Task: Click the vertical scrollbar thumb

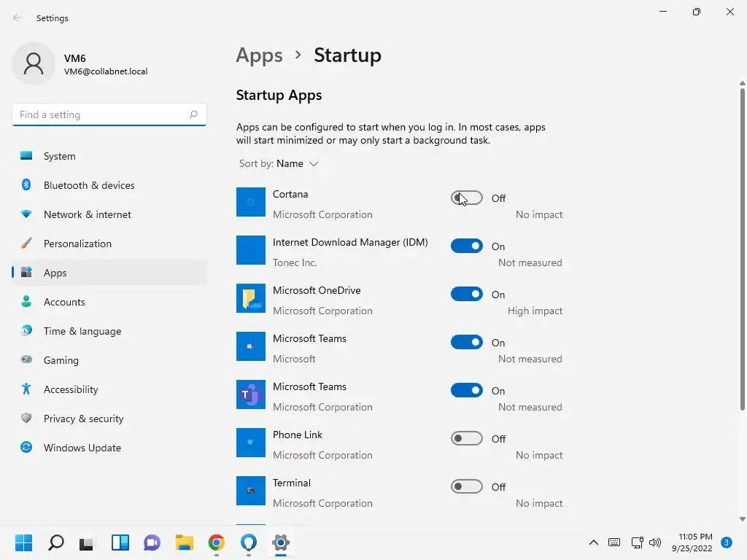Action: coord(742,249)
